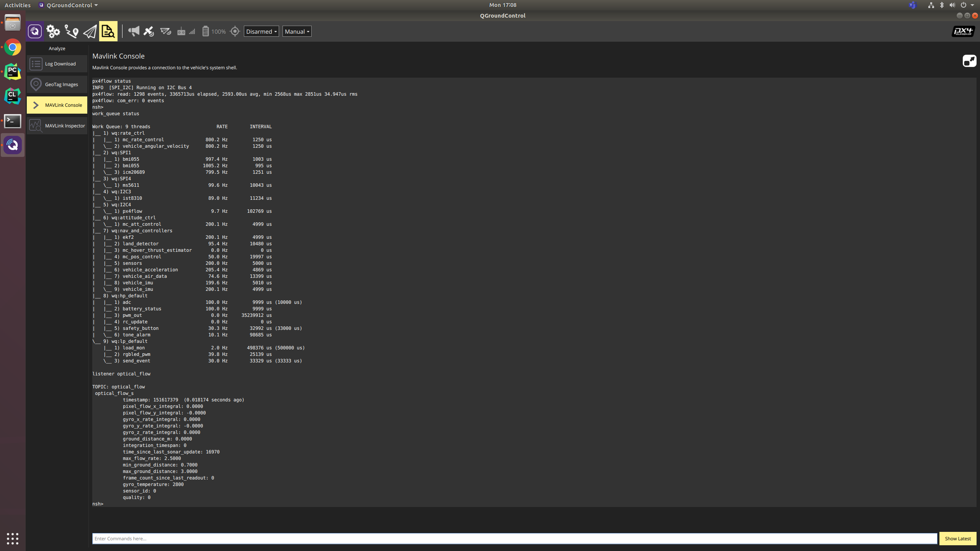This screenshot has width=980, height=551.
Task: Switch to the MAVLink Inspector panel
Action: [57, 125]
